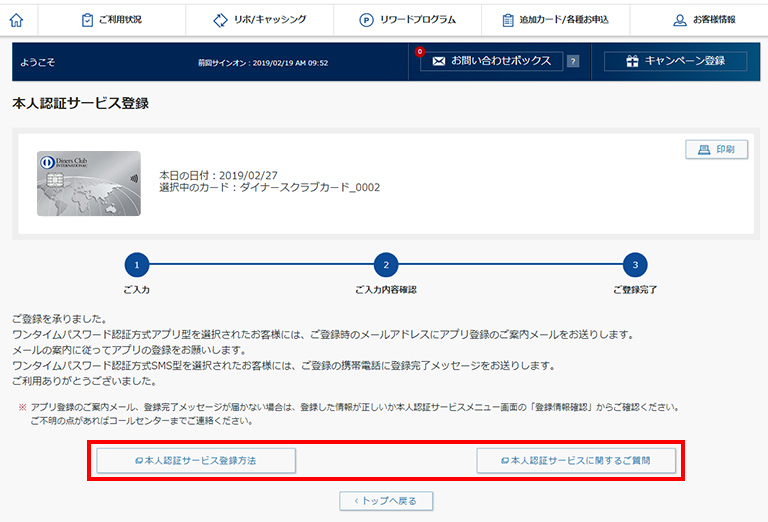768x522 pixels.
Task: Click the 印刷 print button
Action: pyautogui.click(x=716, y=149)
